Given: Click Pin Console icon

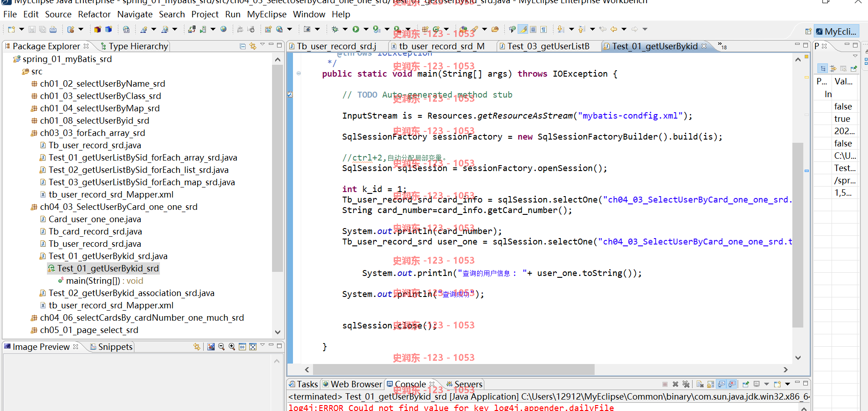Looking at the screenshot, I should click(746, 384).
